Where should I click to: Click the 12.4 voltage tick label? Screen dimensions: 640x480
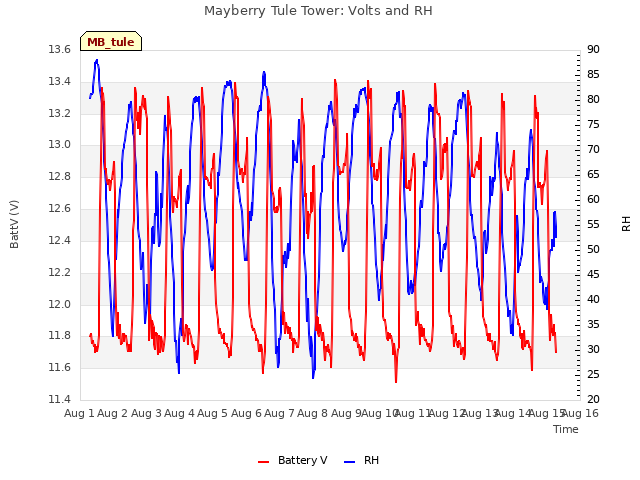point(59,240)
